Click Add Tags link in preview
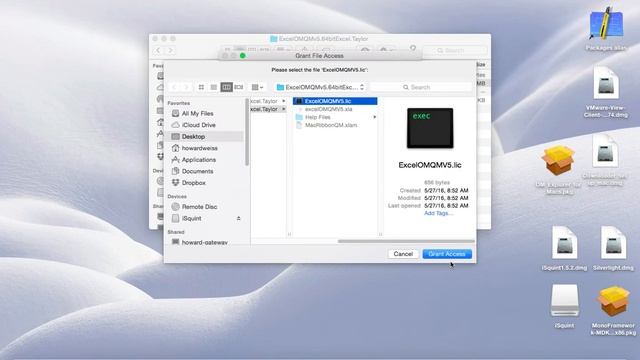The width and height of the screenshot is (640, 360). click(438, 213)
